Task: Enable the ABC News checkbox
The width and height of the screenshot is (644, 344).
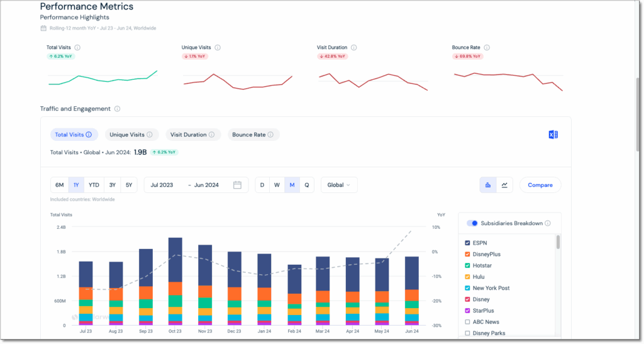Action: pos(467,322)
